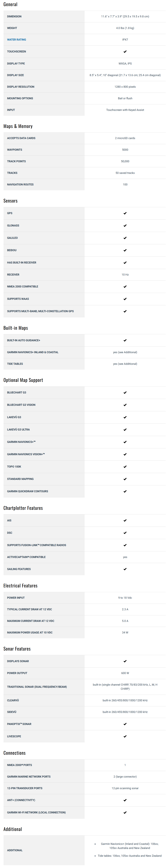Image resolution: width=168 pixels, height=868 pixels.
Task: Click the Garmin Navionics+ Inland & Coastal value
Action: (x=125, y=352)
